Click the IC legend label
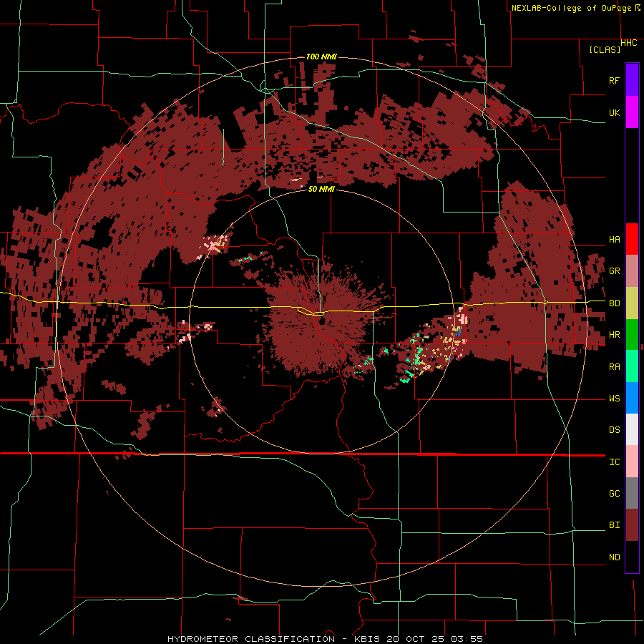Screen dimensions: 644x644 615,462
